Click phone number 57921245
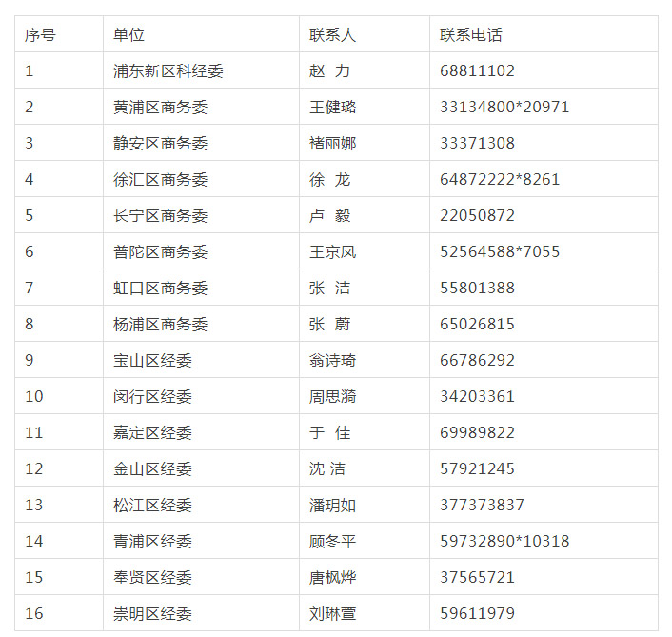Image resolution: width=672 pixels, height=637 pixels. [x=477, y=469]
